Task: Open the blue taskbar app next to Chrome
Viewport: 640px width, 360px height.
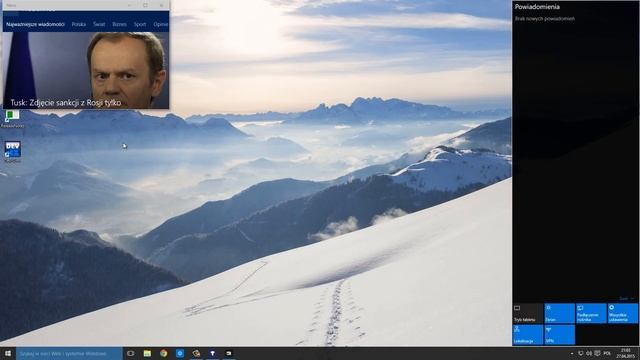Action: [x=180, y=353]
